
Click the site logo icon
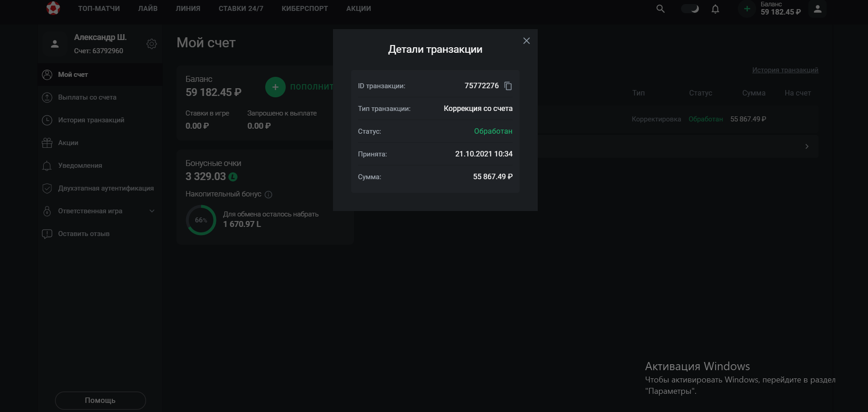click(x=53, y=8)
